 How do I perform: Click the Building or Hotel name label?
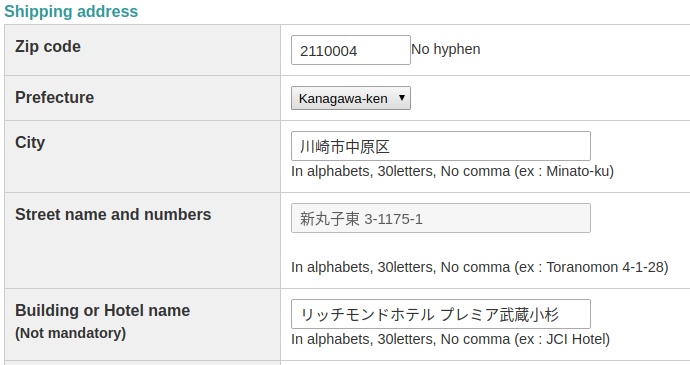point(103,310)
